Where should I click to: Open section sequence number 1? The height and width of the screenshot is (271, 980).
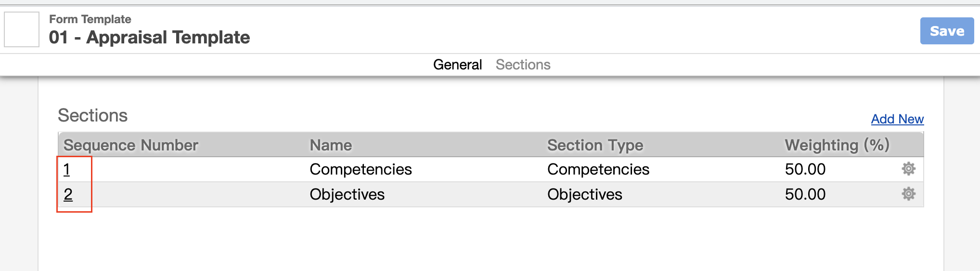pos(67,169)
